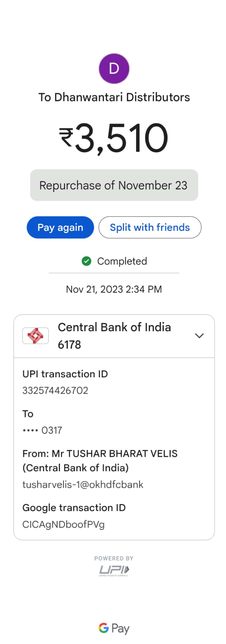Tap the Repurchase of November 23 note
Image resolution: width=226 pixels, height=644 pixels.
tap(114, 185)
